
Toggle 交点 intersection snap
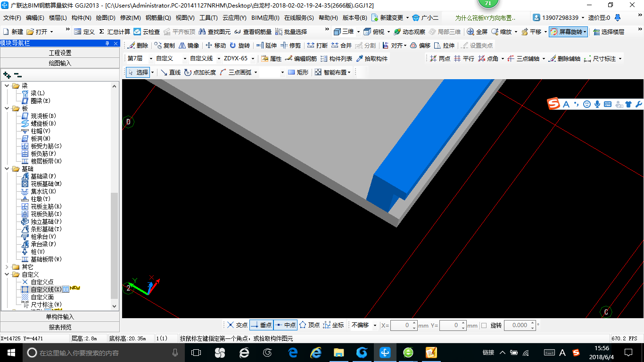tap(237, 325)
